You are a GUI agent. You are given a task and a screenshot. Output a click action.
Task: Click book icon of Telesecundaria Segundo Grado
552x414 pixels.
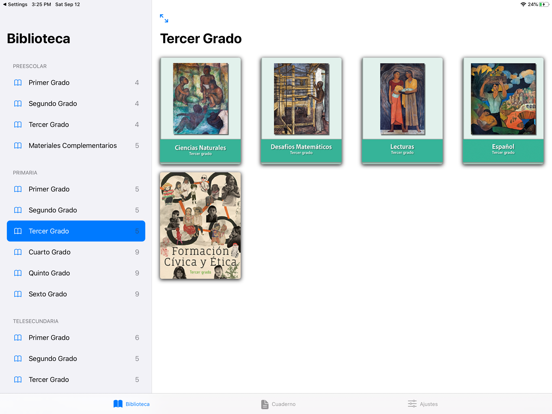click(18, 358)
